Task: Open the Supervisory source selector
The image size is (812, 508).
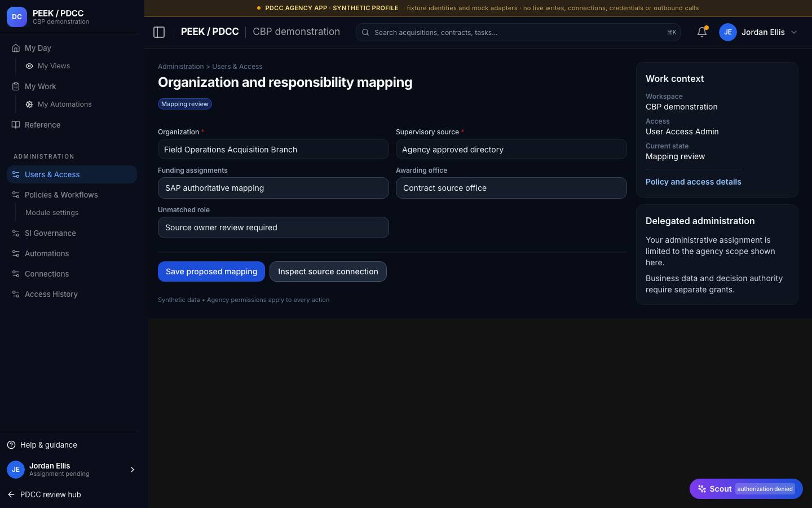Action: click(x=511, y=149)
